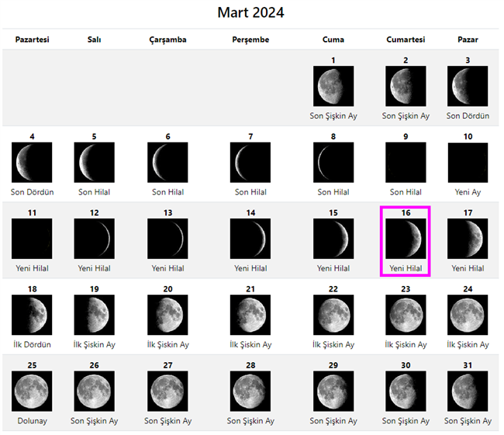Screen dimensions: 504x435
Task: Click the moon image for March 1
Action: [x=333, y=86]
